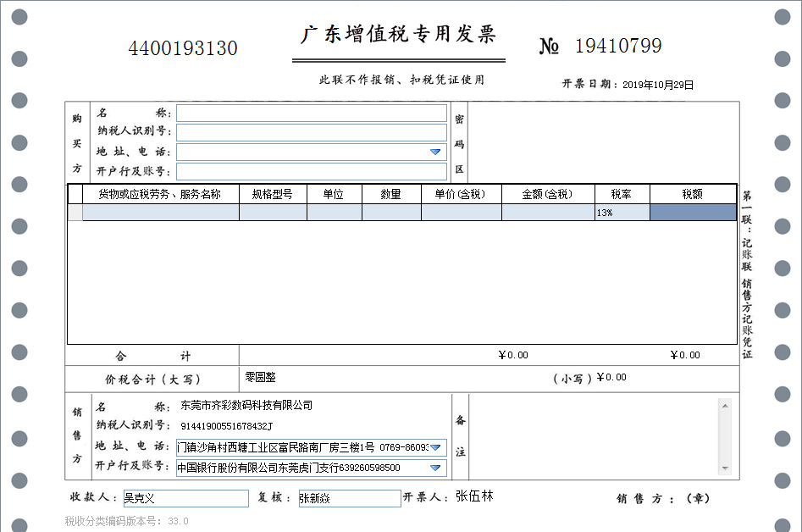Click the 规格型号 column header
The height and width of the screenshot is (532, 802).
[x=274, y=194]
